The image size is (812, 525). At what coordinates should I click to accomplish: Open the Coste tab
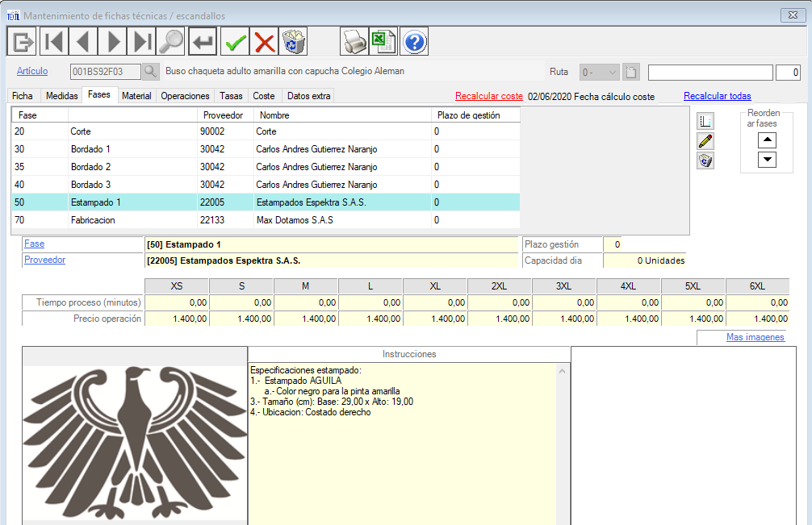(264, 96)
